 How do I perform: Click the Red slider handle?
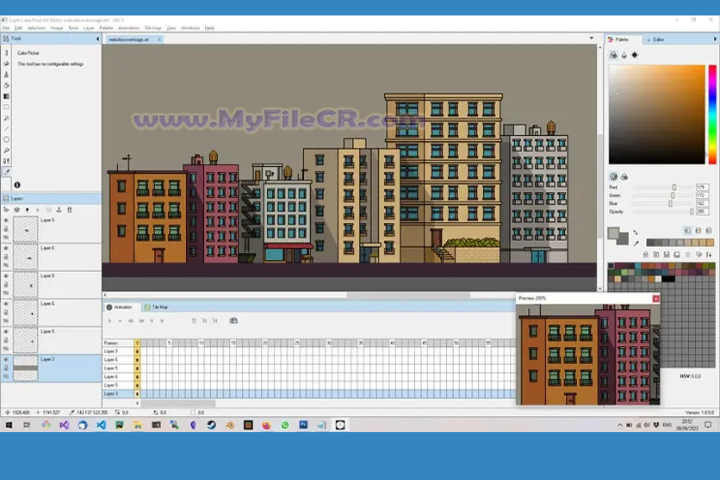(x=674, y=187)
